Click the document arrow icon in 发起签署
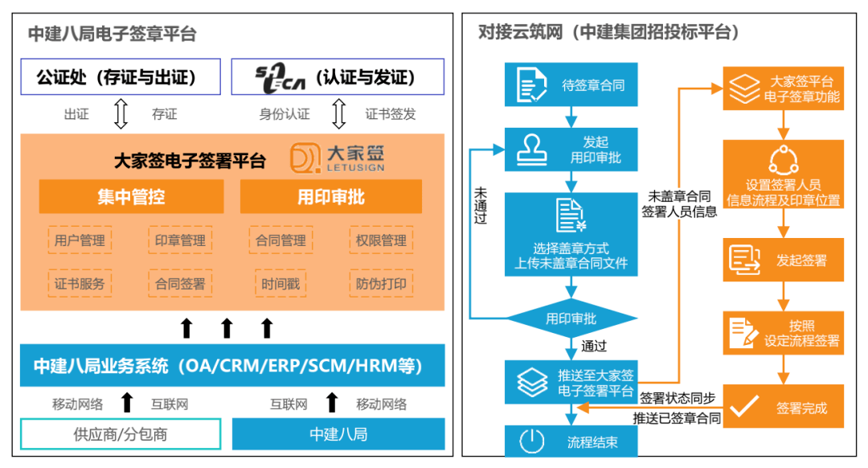Screen dimensions: 868x468 [744, 260]
